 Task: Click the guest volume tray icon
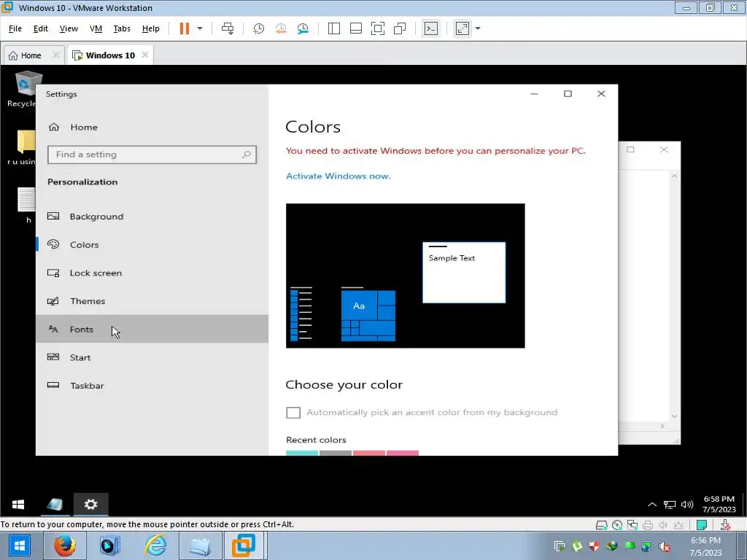687,505
